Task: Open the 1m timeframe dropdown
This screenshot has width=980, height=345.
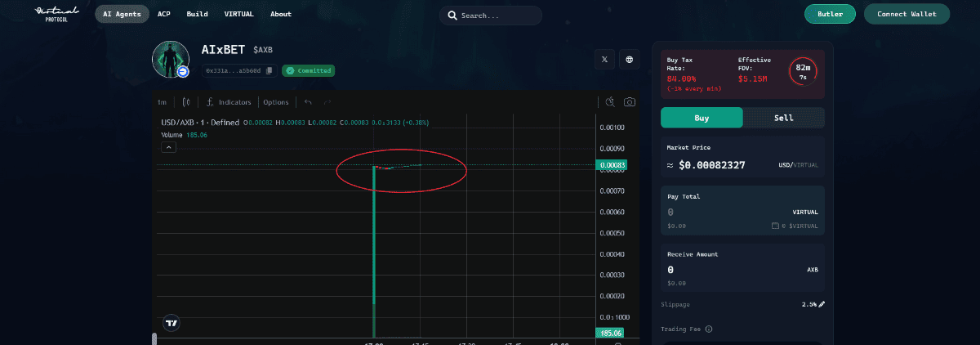Action: pyautogui.click(x=162, y=102)
